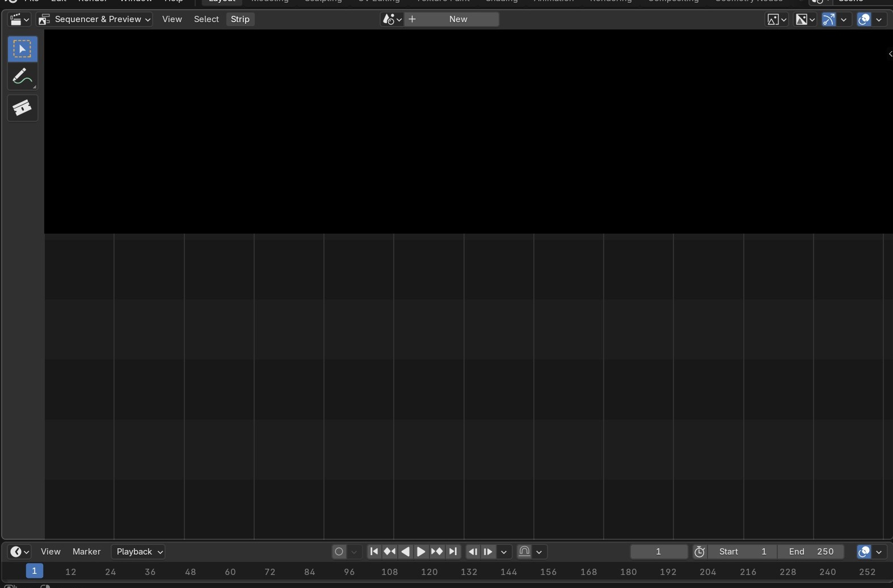Expand the sidebar arrow at preview edge
893x588 pixels.
coord(890,54)
